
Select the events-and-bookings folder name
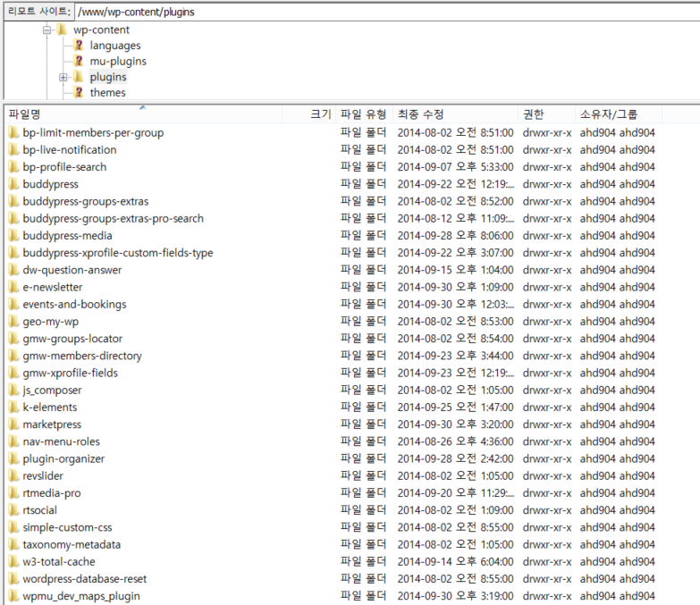click(74, 305)
